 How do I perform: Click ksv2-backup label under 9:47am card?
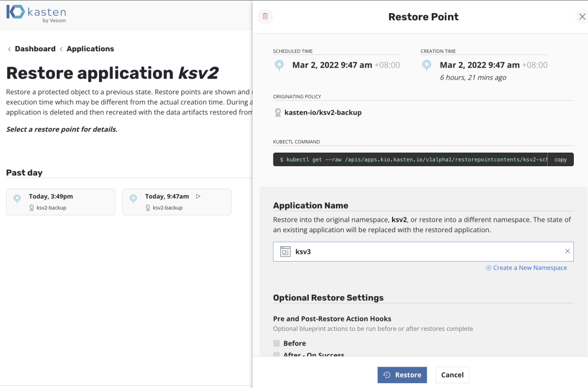pyautogui.click(x=168, y=208)
